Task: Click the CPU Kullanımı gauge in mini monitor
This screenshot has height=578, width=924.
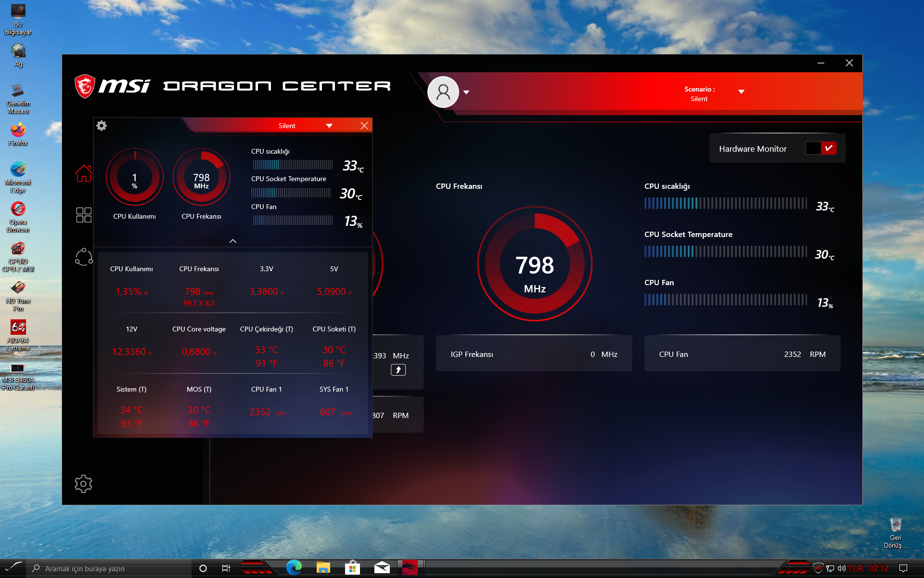Action: 135,177
